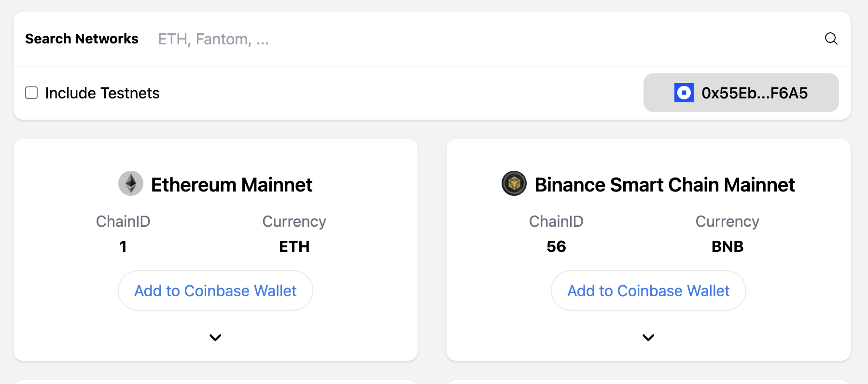Expand the Binance Smart Chain card details
Screen dimensions: 868x384
click(648, 338)
